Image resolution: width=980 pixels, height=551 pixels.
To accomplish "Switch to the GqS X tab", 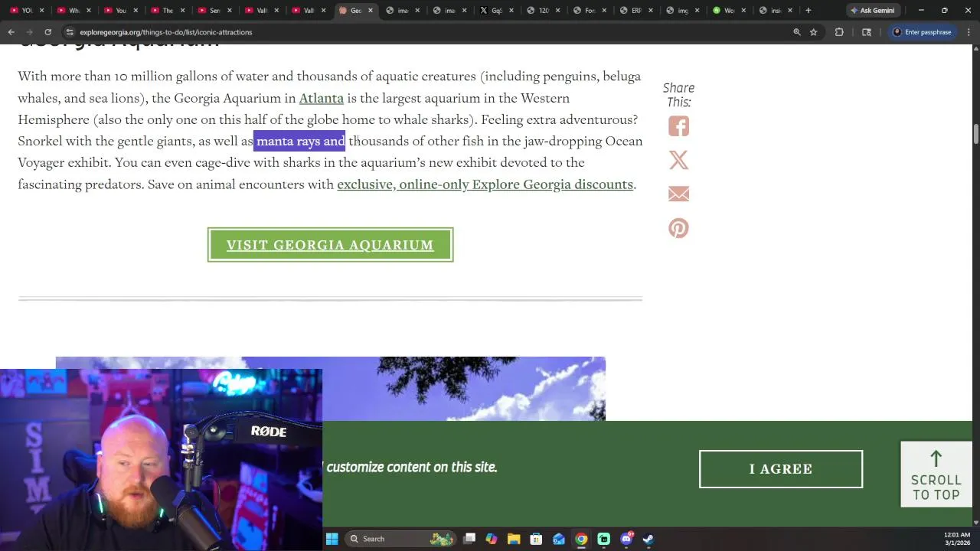I will pos(496,11).
